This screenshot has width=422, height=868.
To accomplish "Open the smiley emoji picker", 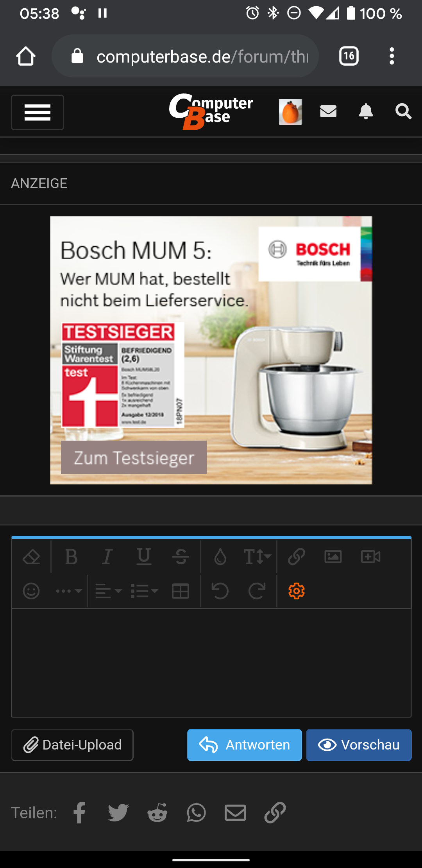I will (31, 591).
